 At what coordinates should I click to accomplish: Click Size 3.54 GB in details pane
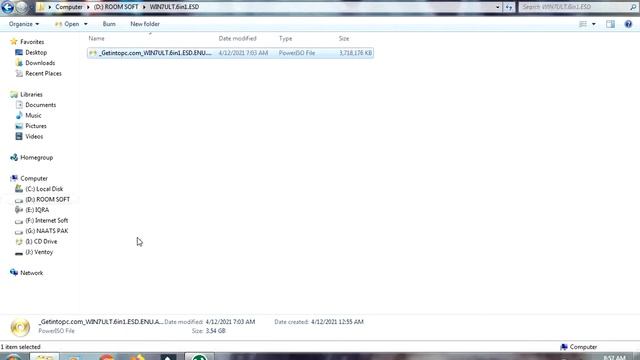pos(215,331)
